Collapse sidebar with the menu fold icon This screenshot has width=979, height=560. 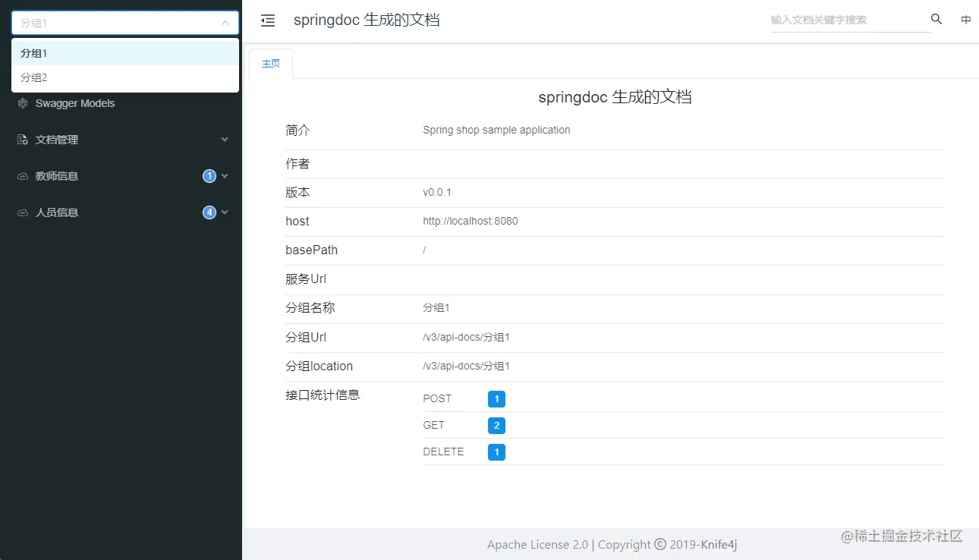click(x=268, y=20)
